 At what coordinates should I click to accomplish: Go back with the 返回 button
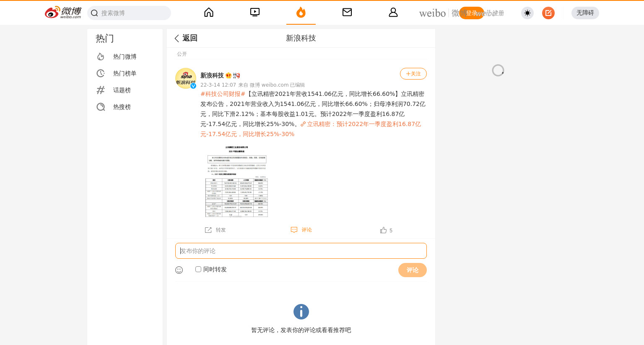[186, 38]
